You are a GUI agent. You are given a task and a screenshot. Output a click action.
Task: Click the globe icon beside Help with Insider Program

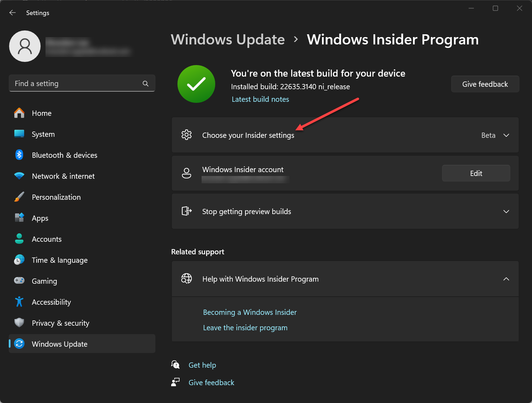point(187,278)
